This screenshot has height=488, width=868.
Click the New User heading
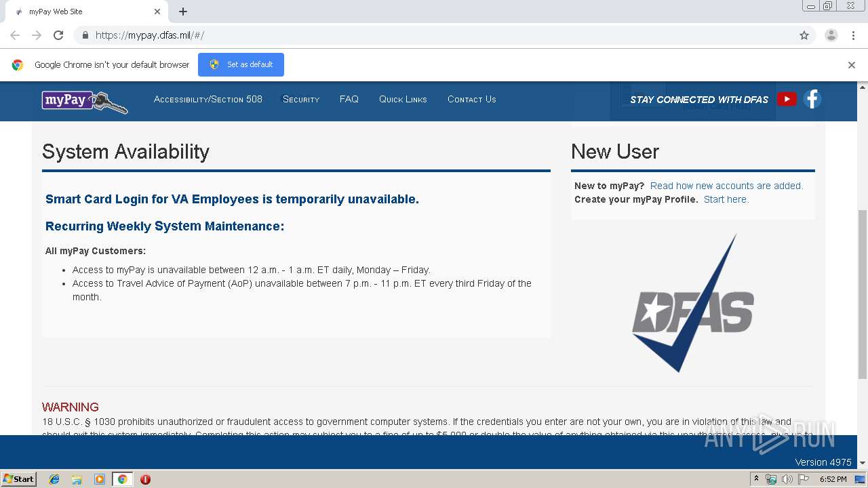615,152
